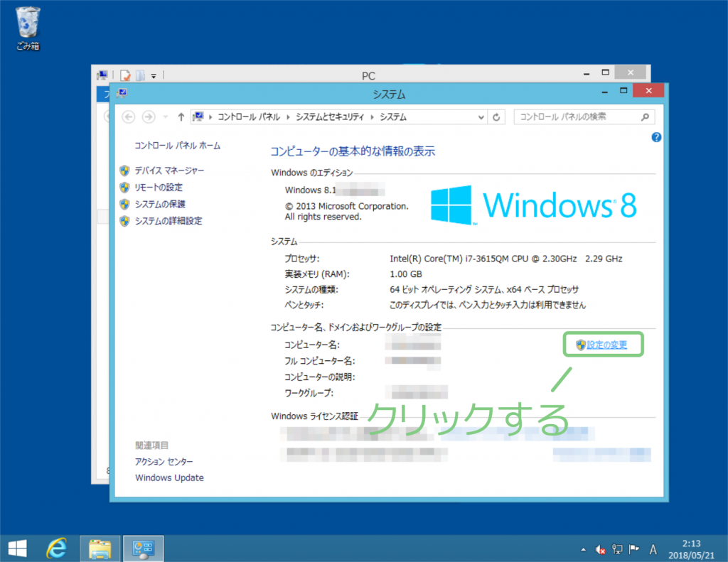Image resolution: width=728 pixels, height=562 pixels.
Task: Click Device Manager shield icon
Action: (x=124, y=171)
